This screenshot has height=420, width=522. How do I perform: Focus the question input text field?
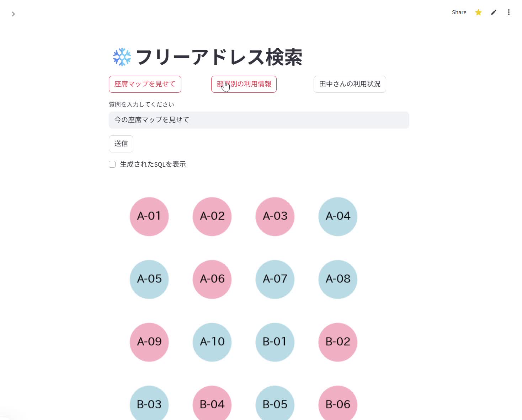259,120
